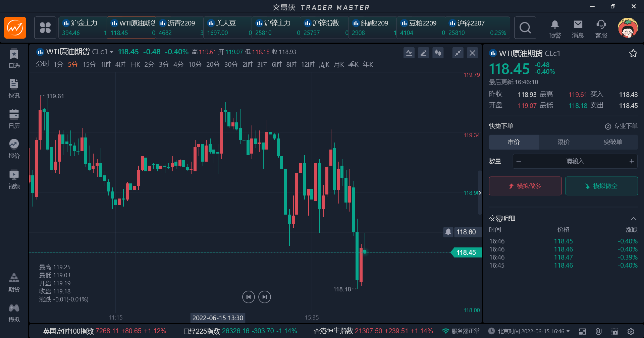Image resolution: width=644 pixels, height=338 pixels.
Task: Select the 限价 order type tab
Action: point(563,142)
